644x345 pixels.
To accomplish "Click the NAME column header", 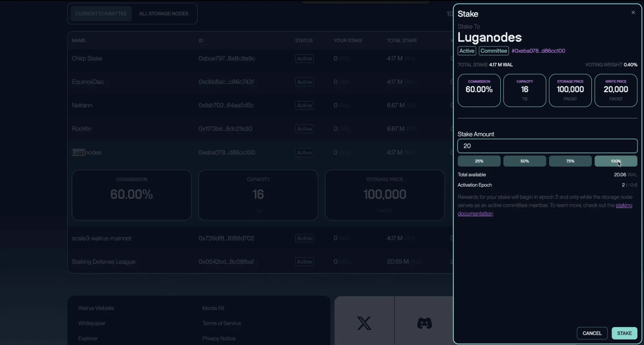I will pos(79,41).
